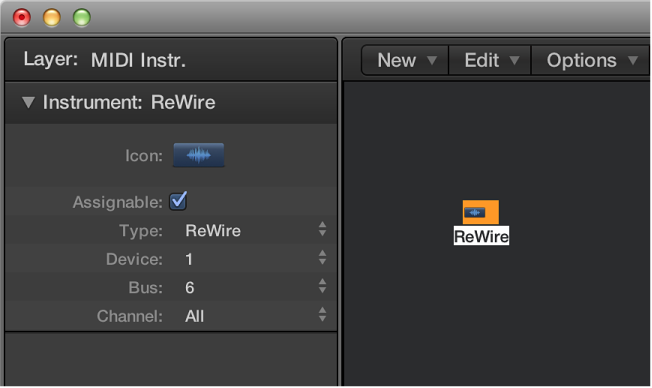The image size is (652, 388).
Task: Click the Instrument name ReWire field
Action: [x=183, y=102]
